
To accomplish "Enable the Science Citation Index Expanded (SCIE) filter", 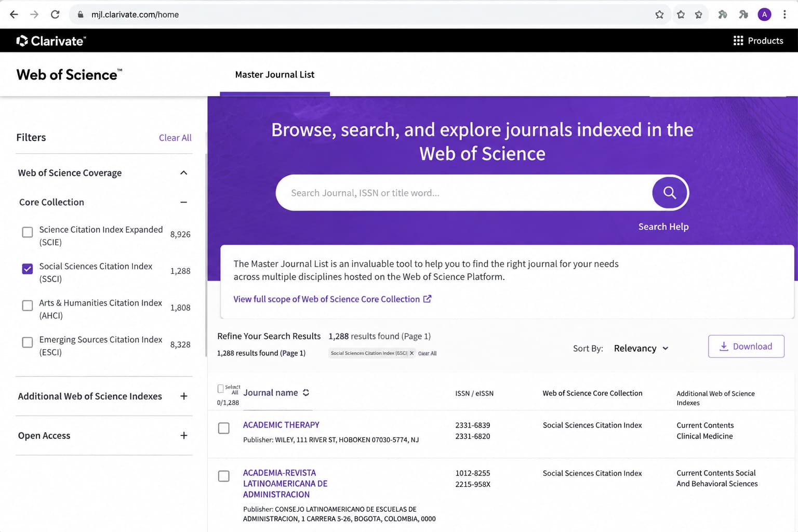I will 28,232.
